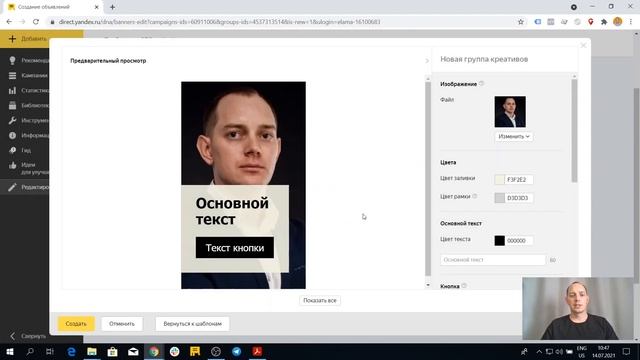Open Рекомендации lightbulb icon in sidebar
The width and height of the screenshot is (640, 360).
click(13, 60)
